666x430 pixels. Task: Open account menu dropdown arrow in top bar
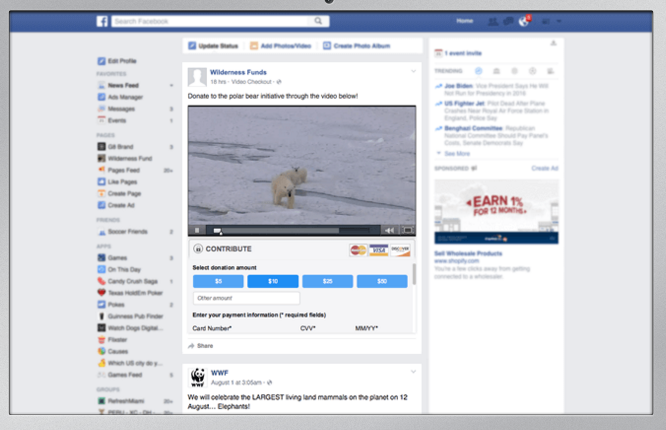click(559, 21)
